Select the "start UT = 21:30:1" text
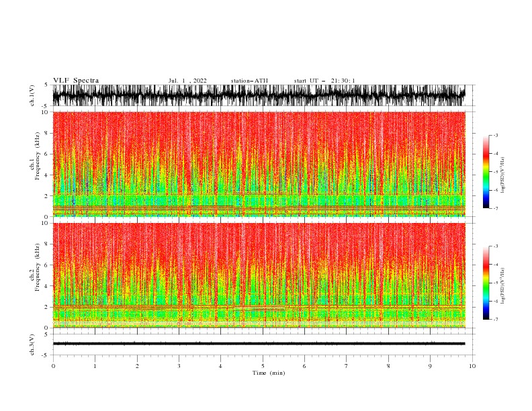The width and height of the screenshot is (532, 411). click(x=324, y=81)
